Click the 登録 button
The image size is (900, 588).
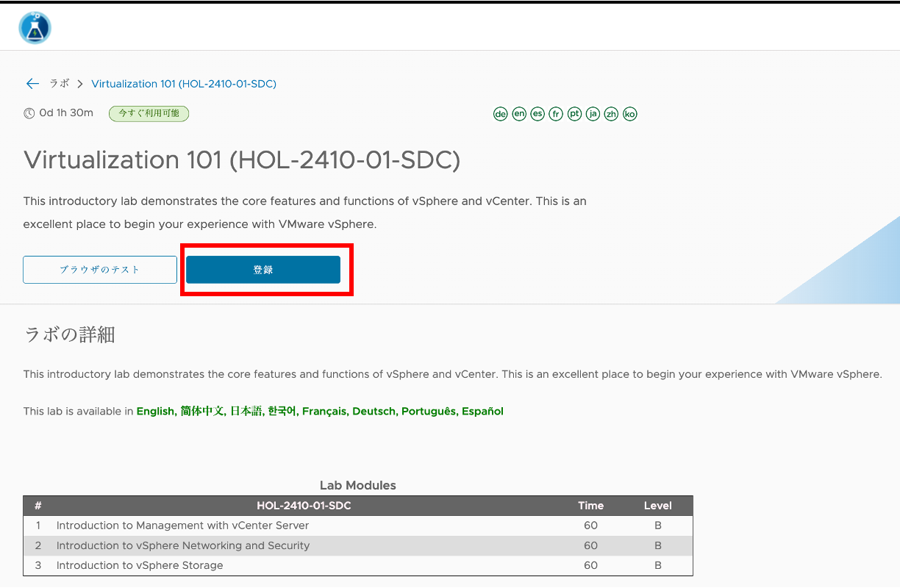pos(263,270)
